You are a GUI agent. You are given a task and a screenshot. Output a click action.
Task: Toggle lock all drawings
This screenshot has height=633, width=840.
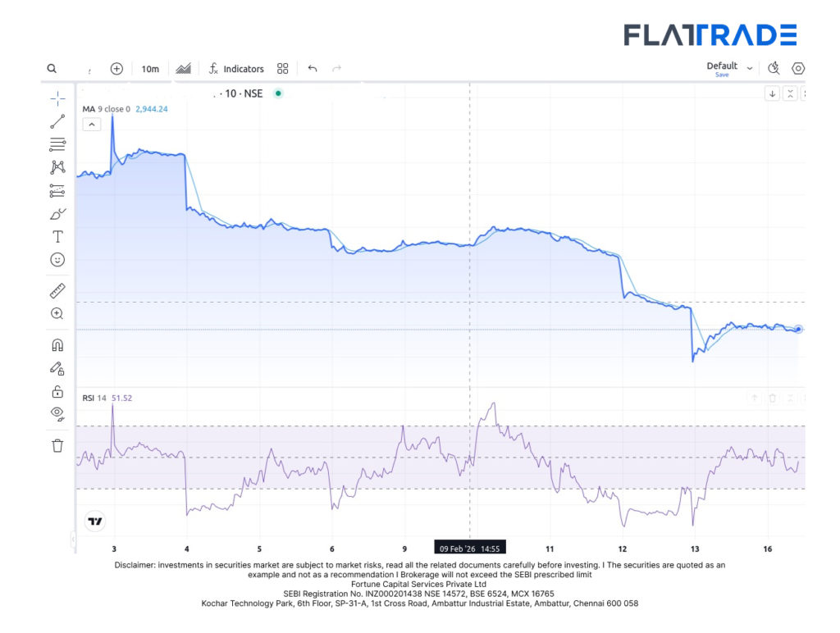click(x=57, y=391)
